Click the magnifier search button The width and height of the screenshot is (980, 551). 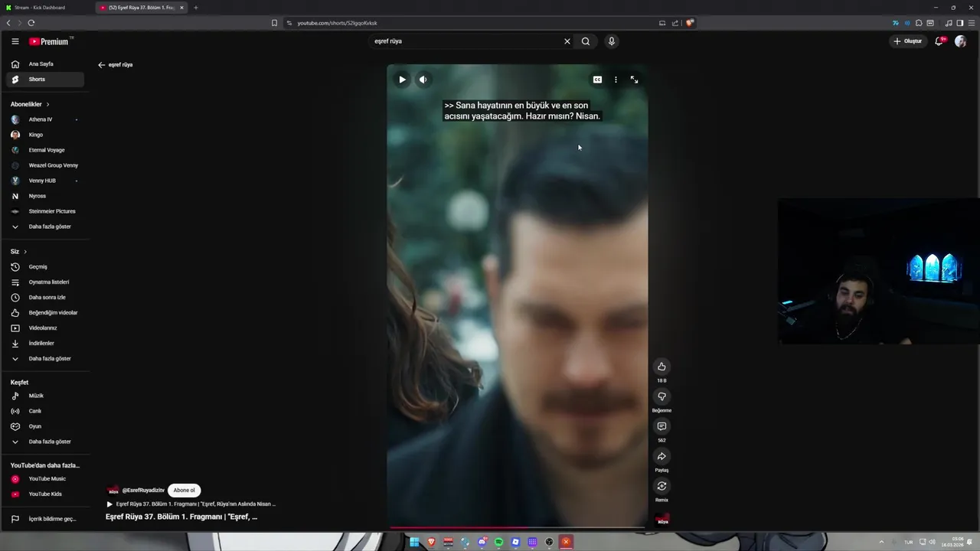[x=586, y=41]
